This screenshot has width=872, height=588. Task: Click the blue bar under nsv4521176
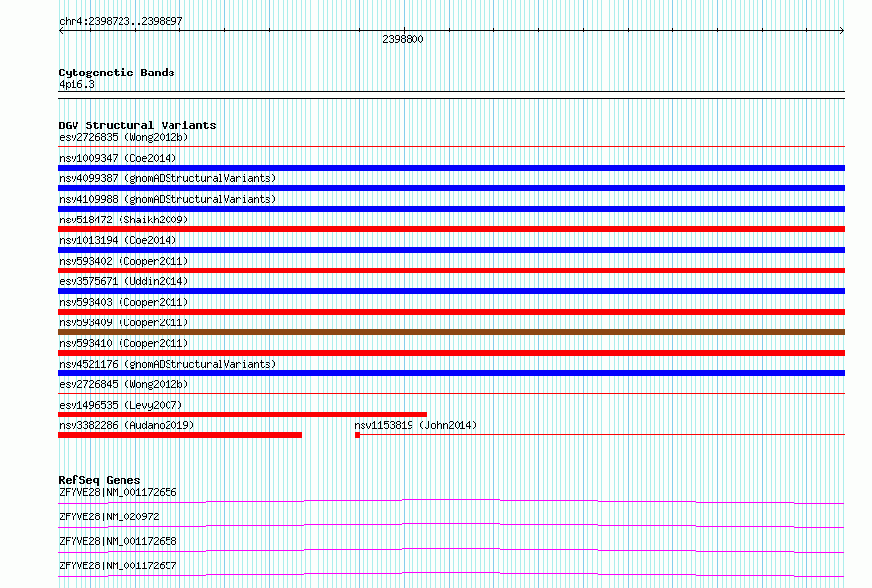pos(451,373)
